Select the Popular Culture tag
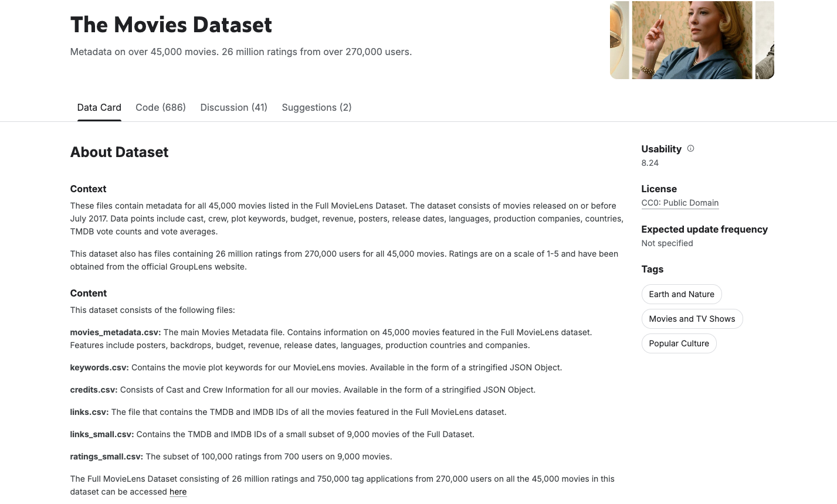The image size is (837, 504). click(679, 343)
